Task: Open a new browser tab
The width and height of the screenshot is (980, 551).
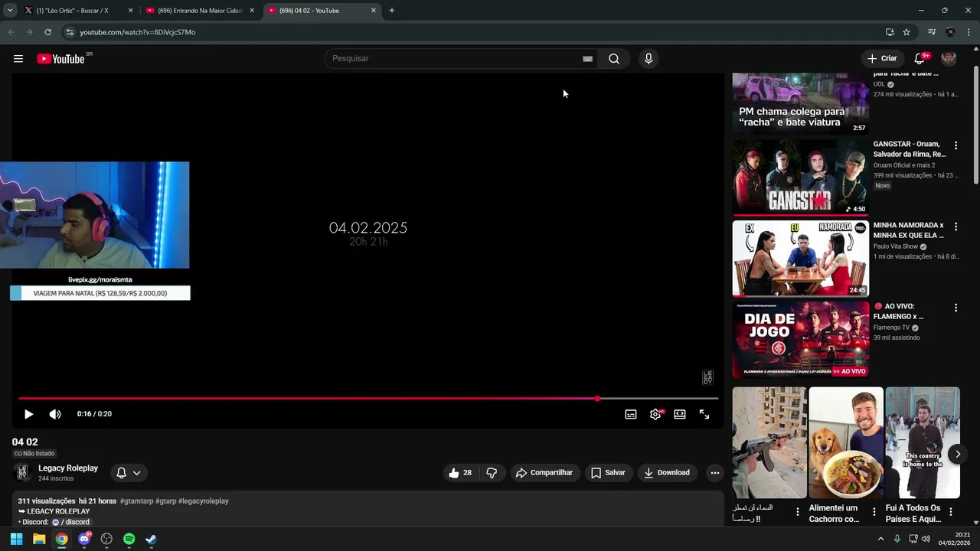Action: point(392,11)
